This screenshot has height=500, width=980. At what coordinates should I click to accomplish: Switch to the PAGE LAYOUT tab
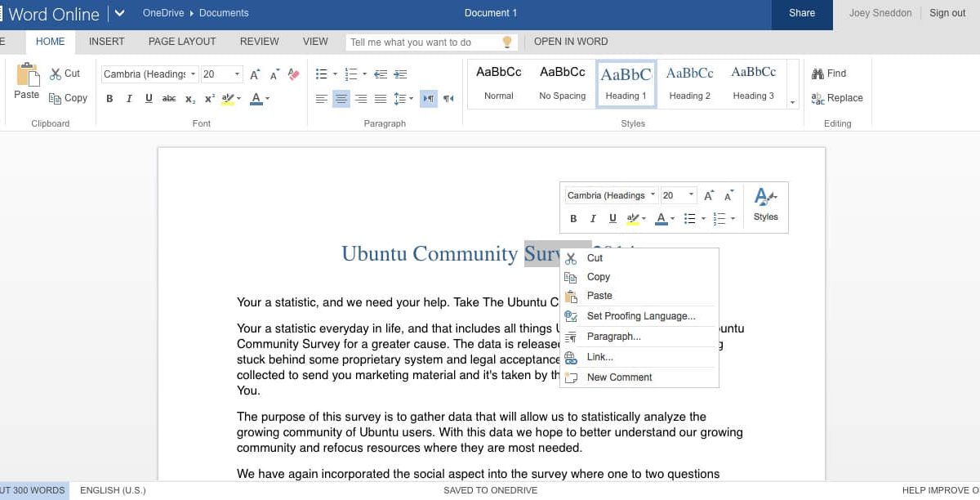182,42
